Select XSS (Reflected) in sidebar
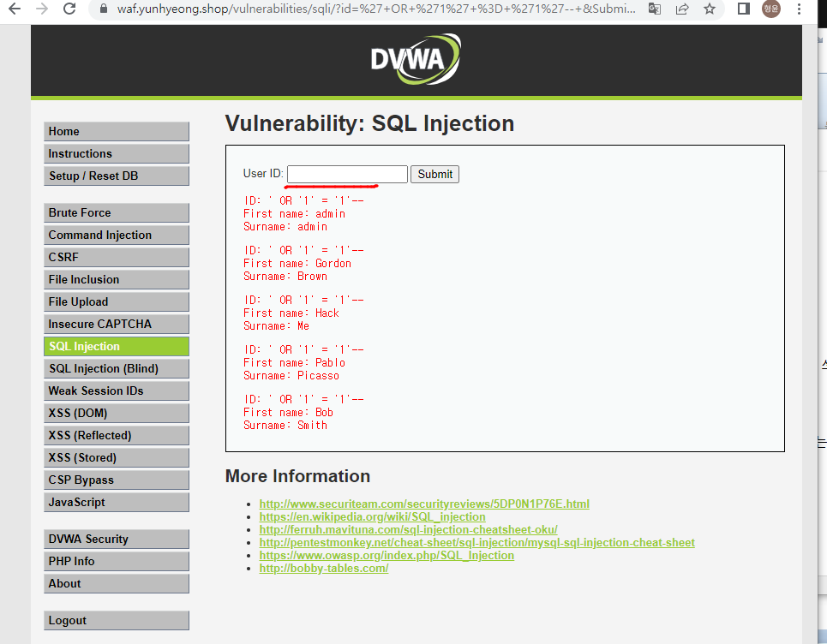 117,435
